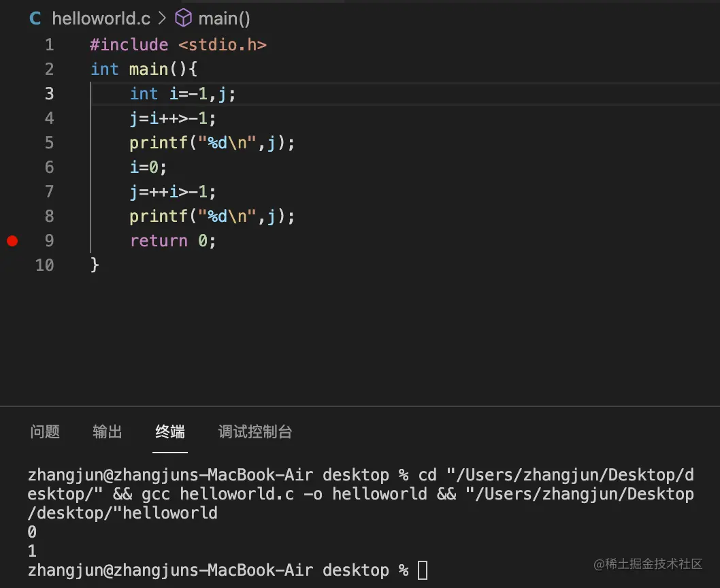Click the gcc helloworld.c command text

tap(218, 494)
